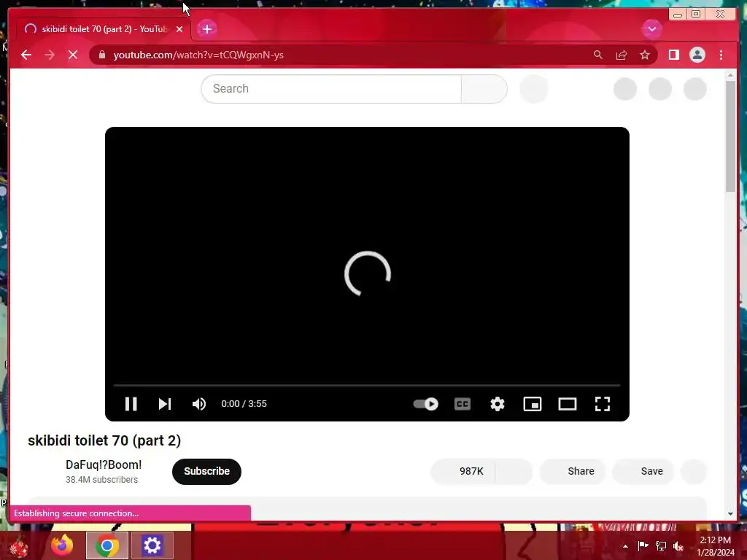Pause the video playback
The width and height of the screenshot is (747, 560).
point(131,404)
